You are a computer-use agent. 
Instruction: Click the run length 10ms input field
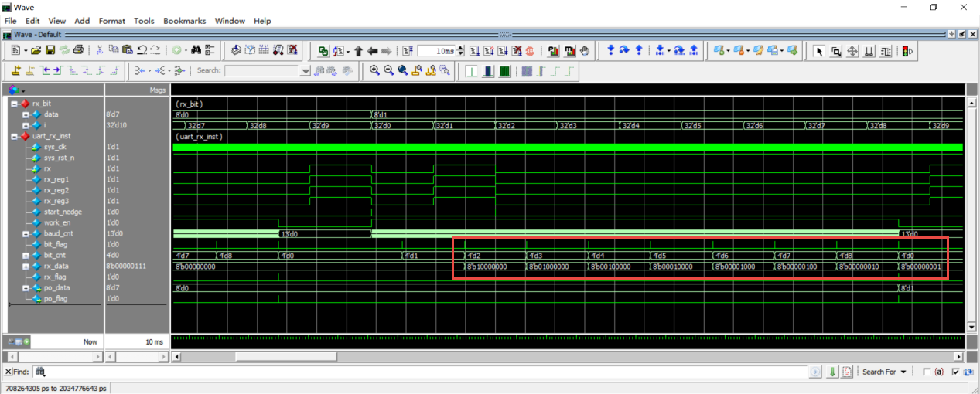click(x=436, y=51)
